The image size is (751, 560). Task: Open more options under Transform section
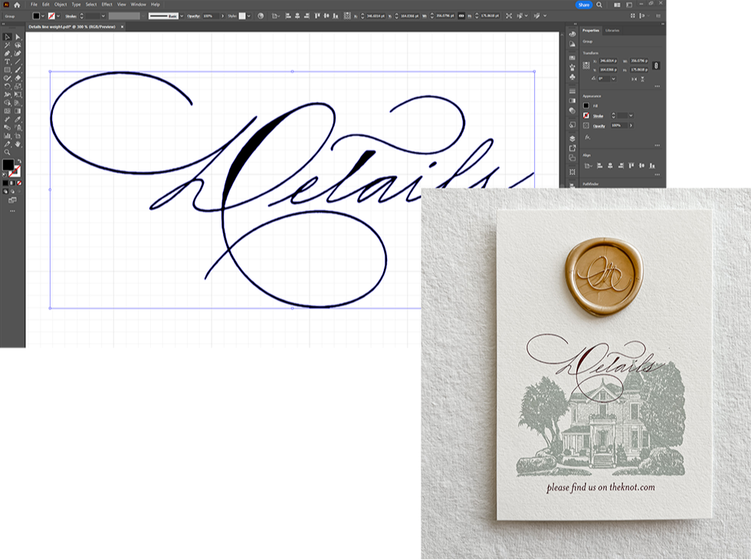point(658,87)
